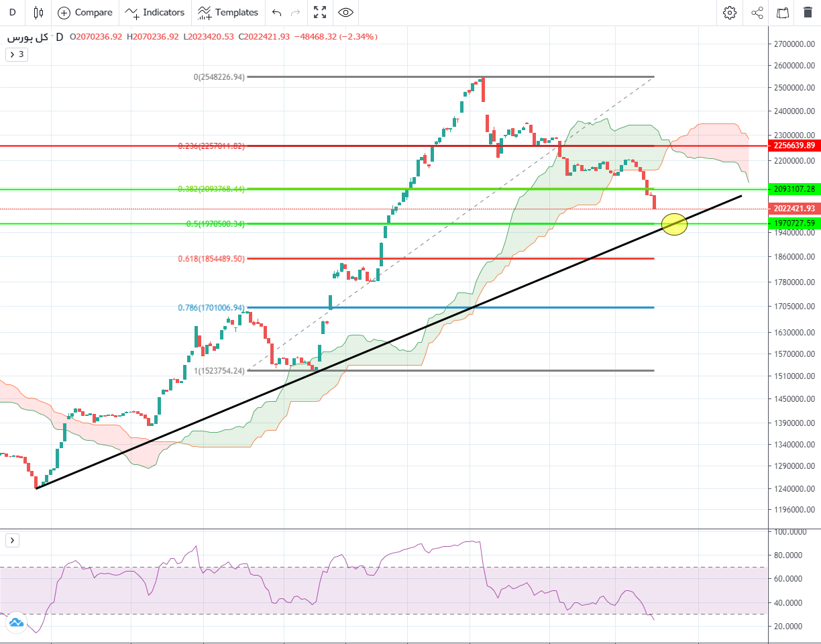Open the pinned notes icon
This screenshot has width=821, height=644.
click(783, 12)
